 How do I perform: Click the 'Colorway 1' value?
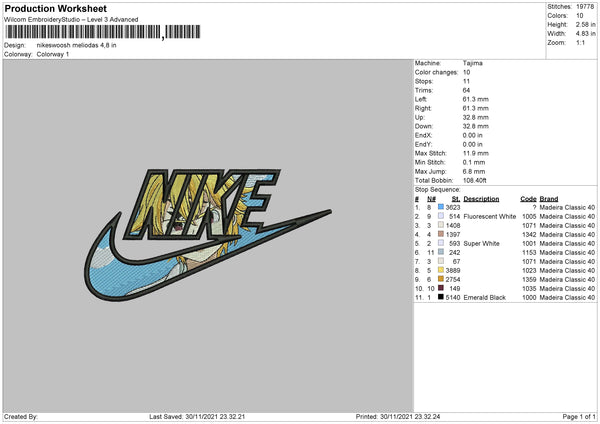click(53, 54)
